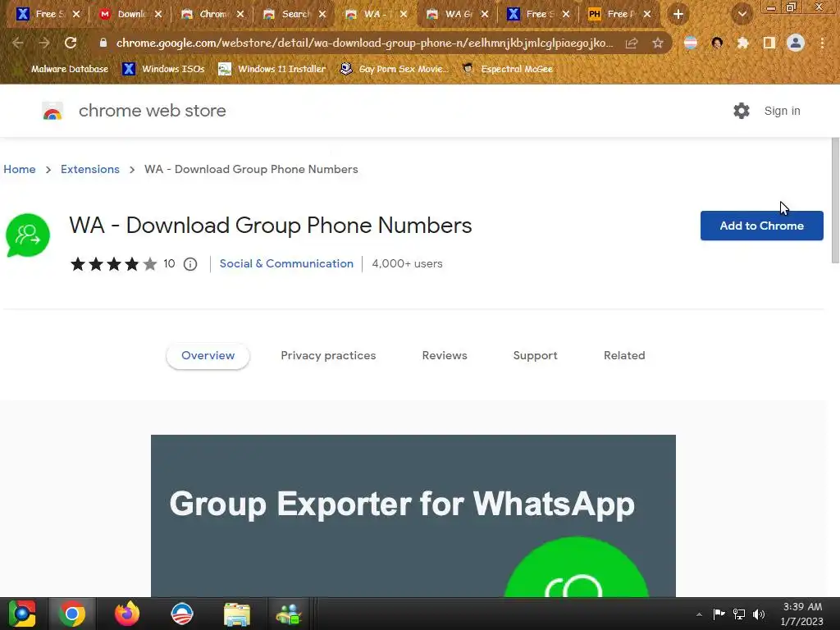Click Sign in link
The image size is (840, 630).
tap(782, 111)
